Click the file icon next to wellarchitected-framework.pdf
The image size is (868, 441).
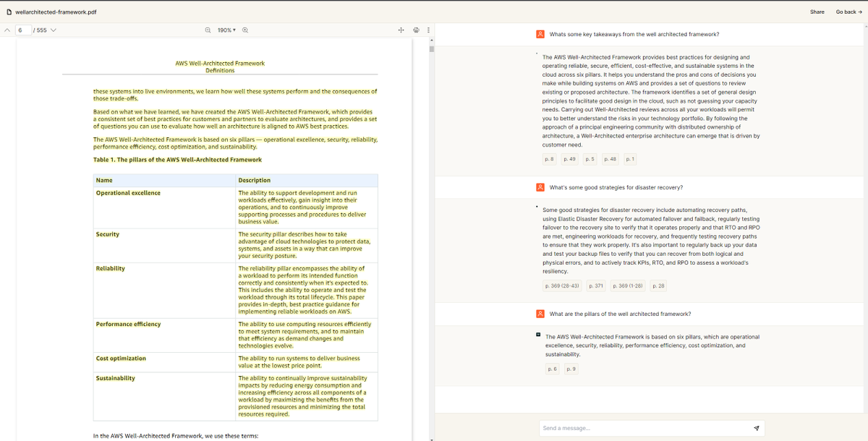(9, 12)
